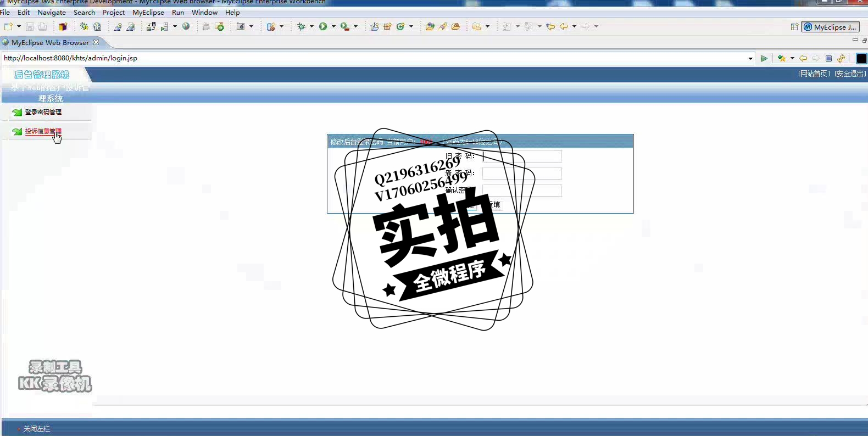Expand the run-on-server dropdown arrow

point(175,26)
